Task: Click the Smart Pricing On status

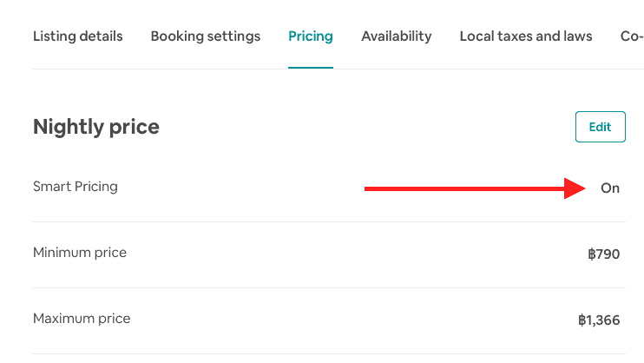Action: coord(610,188)
